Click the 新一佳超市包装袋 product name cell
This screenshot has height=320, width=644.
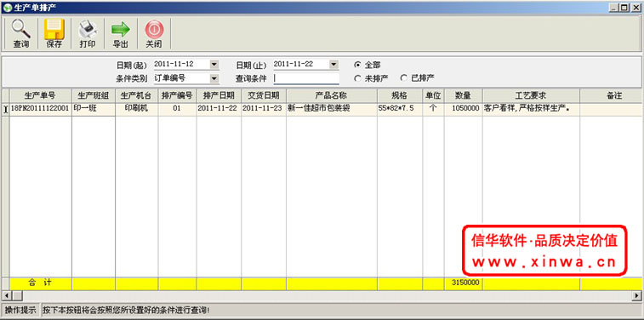[x=332, y=109]
